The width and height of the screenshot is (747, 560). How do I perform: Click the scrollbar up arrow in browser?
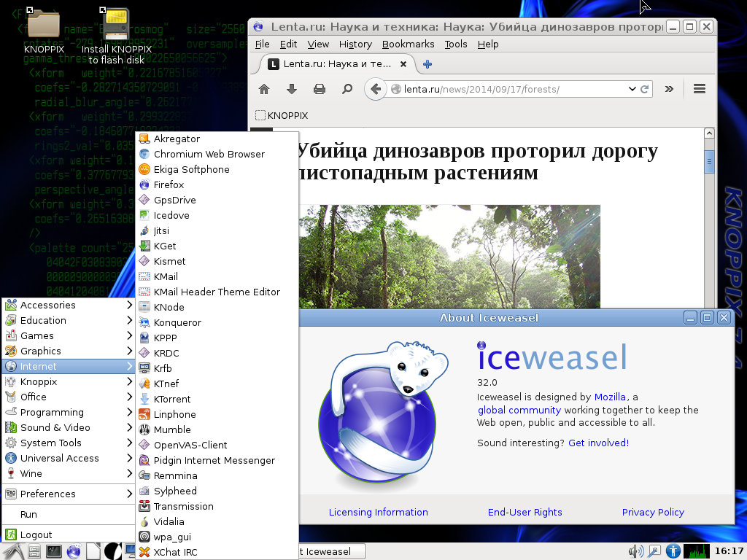pos(709,133)
